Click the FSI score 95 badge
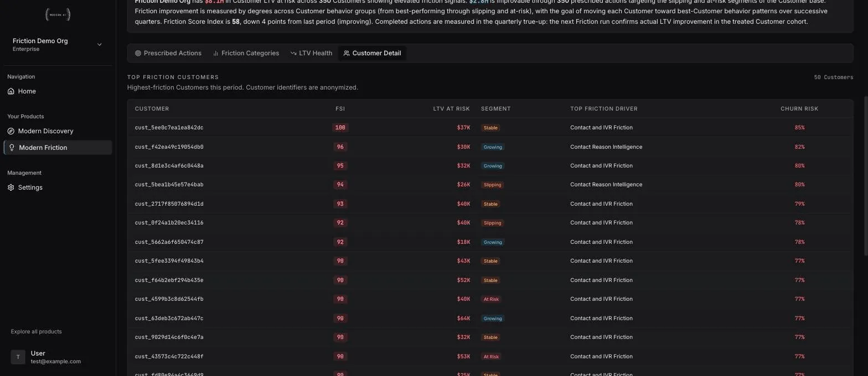The height and width of the screenshot is (376, 868). pyautogui.click(x=340, y=166)
